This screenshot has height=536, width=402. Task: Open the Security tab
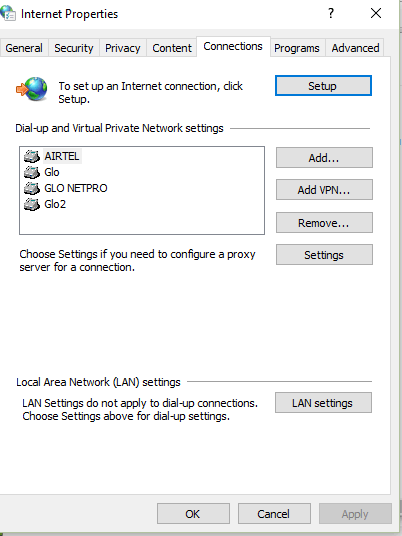point(73,48)
